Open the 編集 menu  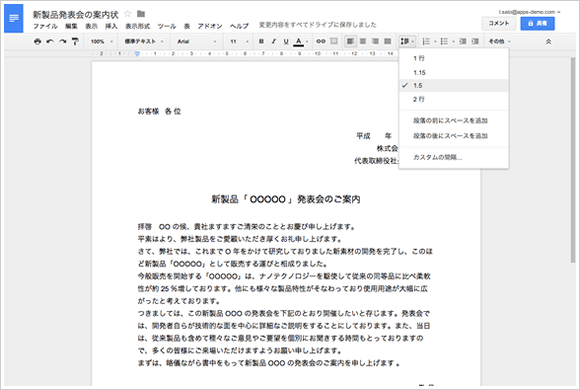(71, 26)
